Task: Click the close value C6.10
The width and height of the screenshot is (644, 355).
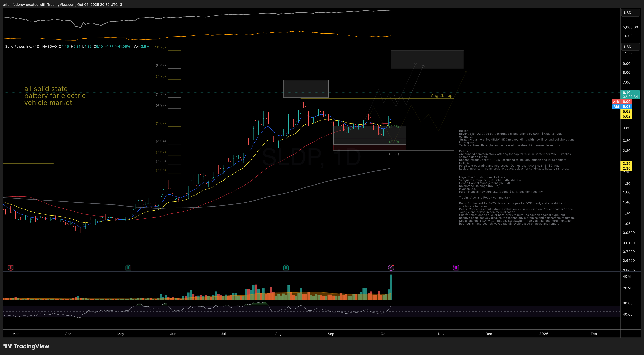Action: [x=98, y=46]
